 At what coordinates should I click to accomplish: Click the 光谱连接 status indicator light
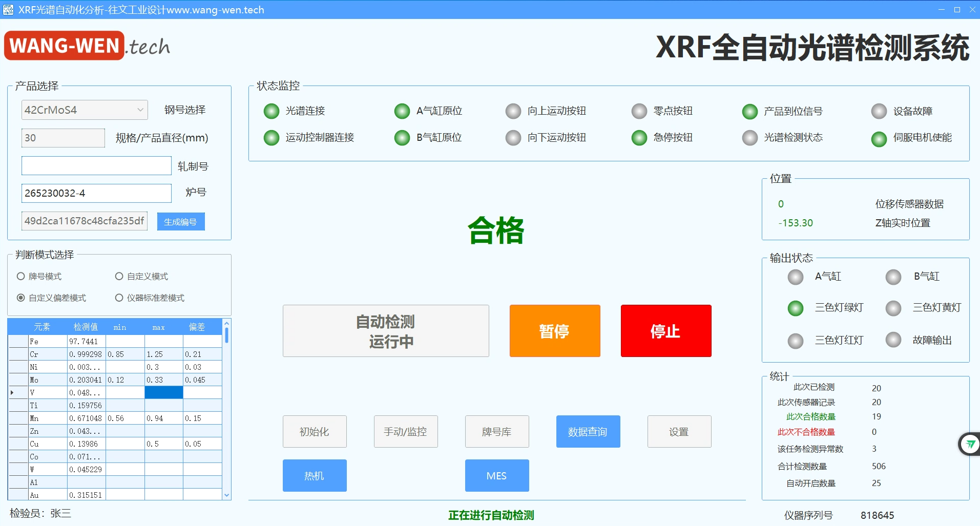pyautogui.click(x=271, y=111)
